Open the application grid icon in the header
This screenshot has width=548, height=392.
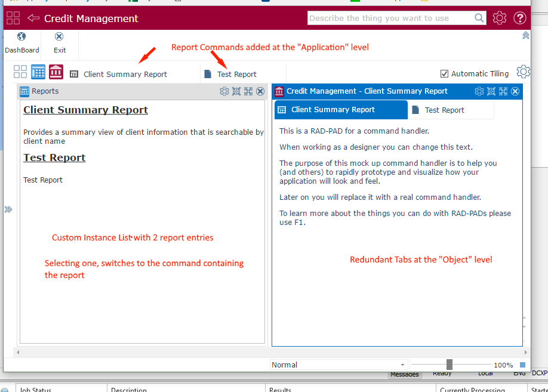[13, 18]
